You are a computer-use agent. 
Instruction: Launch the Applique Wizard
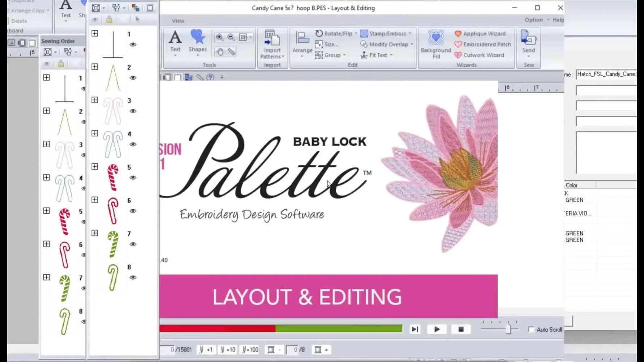click(480, 33)
